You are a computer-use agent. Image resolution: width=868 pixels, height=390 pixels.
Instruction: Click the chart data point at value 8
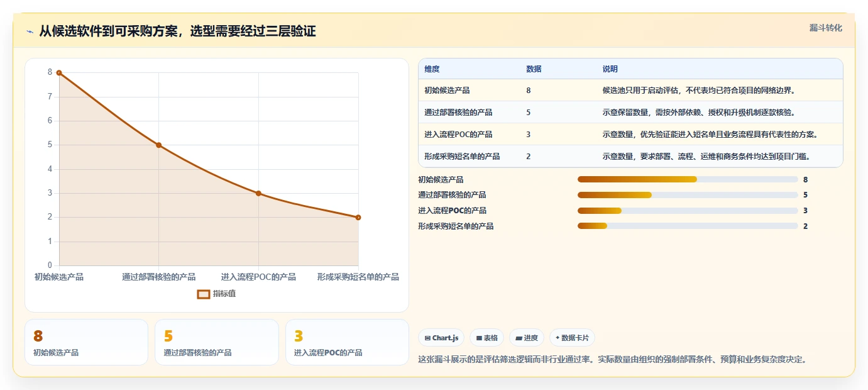59,73
